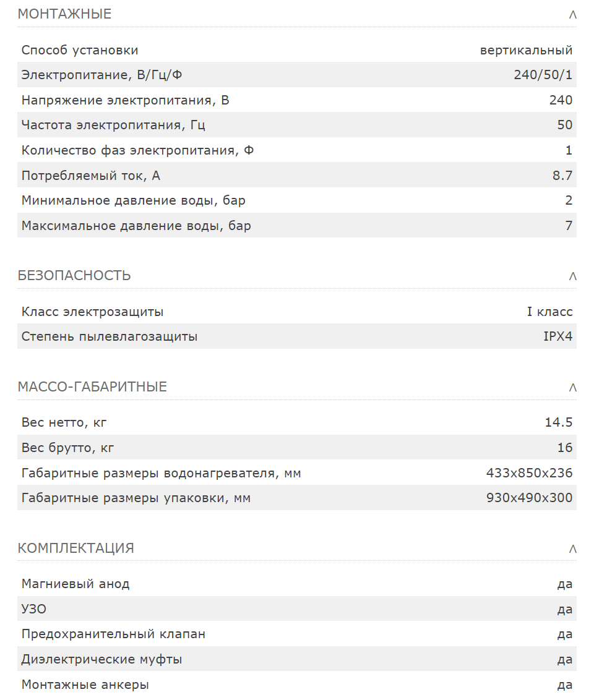Collapse the БЕЗОПАСНОСТЬ section chevron
594x700 pixels.
572,276
